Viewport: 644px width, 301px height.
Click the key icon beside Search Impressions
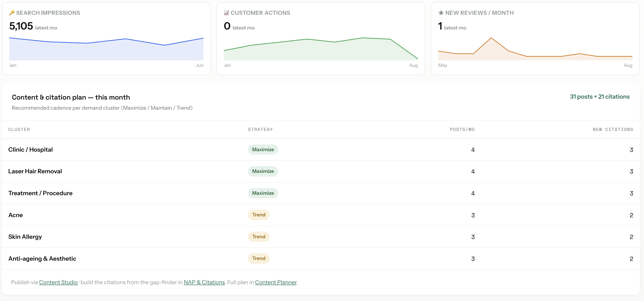[12, 13]
